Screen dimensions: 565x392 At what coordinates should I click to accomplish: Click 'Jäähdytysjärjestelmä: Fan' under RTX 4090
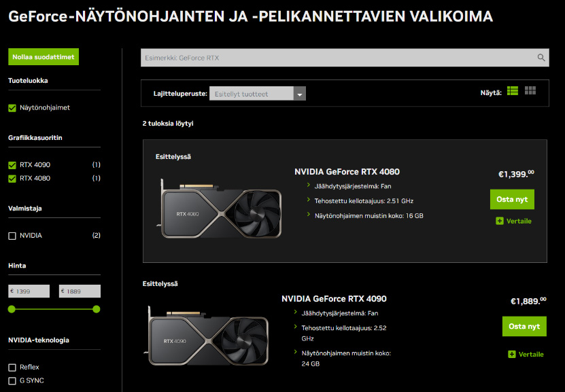[340, 313]
